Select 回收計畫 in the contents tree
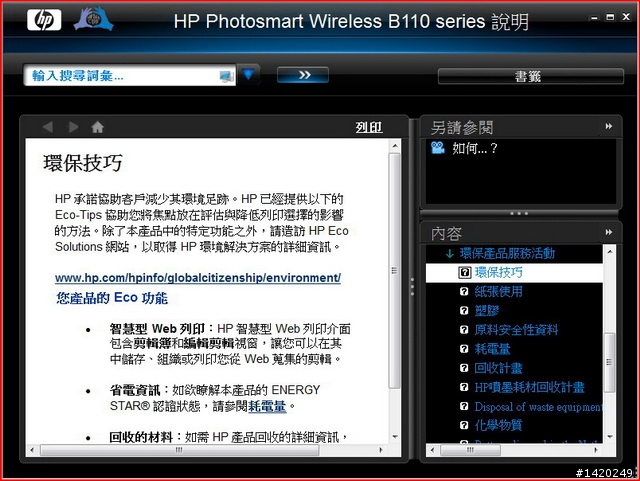The image size is (640, 481). pos(498,368)
